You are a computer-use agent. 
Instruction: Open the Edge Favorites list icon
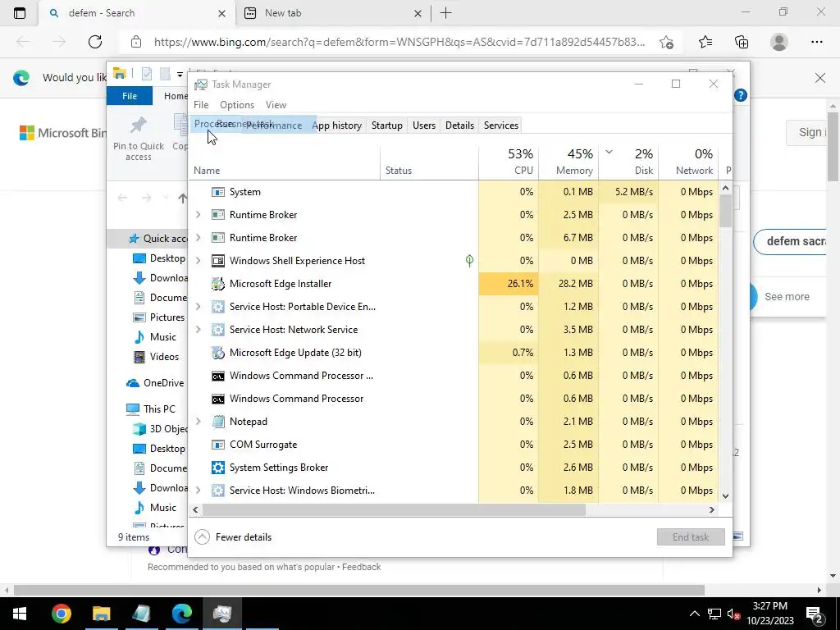coord(705,42)
